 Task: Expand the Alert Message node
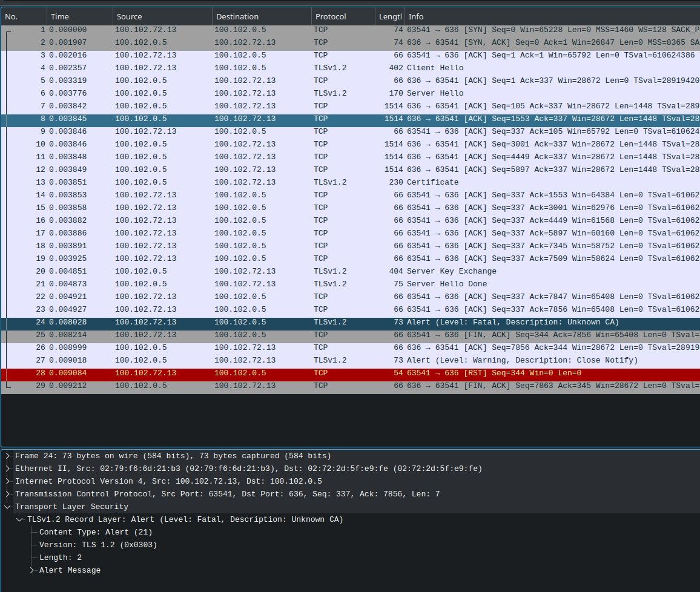[31, 570]
